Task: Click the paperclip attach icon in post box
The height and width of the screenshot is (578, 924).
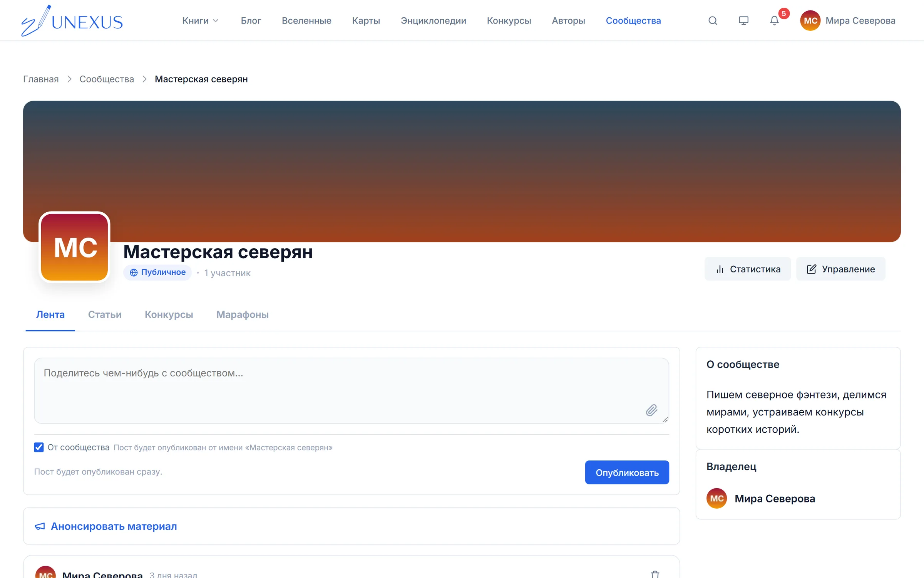Action: point(651,410)
